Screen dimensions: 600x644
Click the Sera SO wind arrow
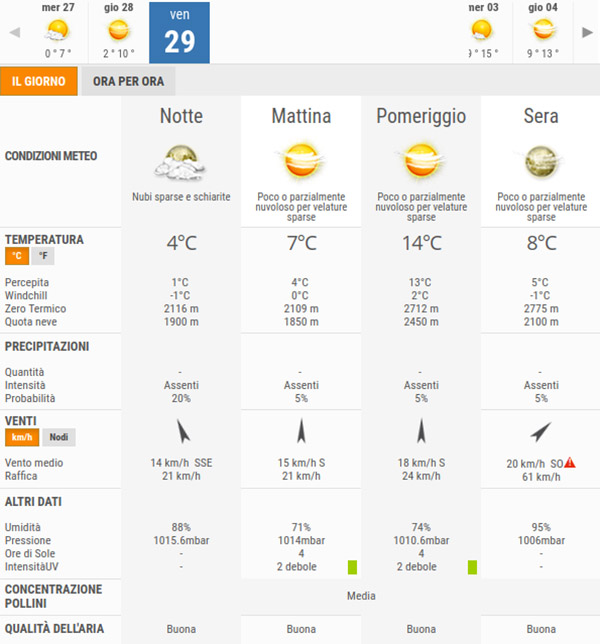coord(540,432)
